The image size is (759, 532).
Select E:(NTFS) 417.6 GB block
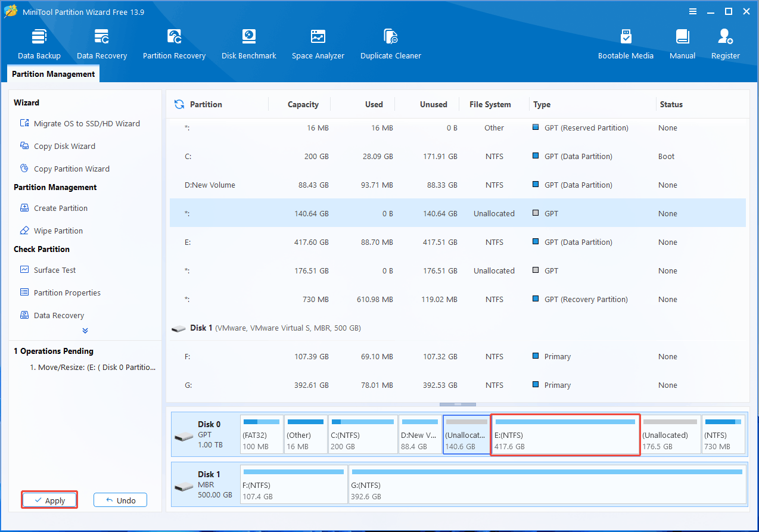pyautogui.click(x=565, y=435)
